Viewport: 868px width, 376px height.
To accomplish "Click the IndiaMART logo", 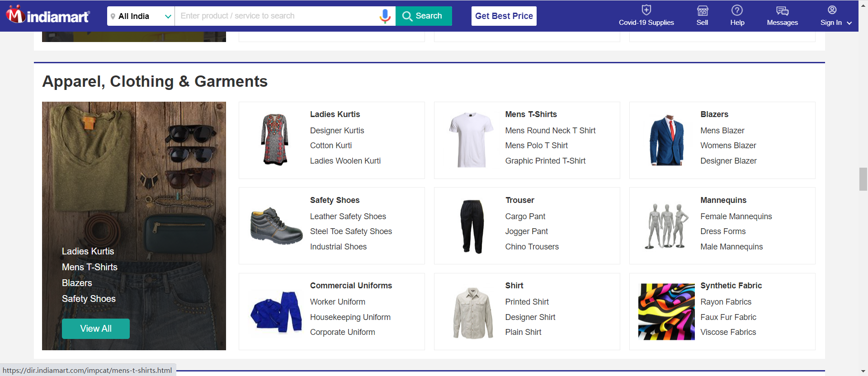I will [48, 15].
